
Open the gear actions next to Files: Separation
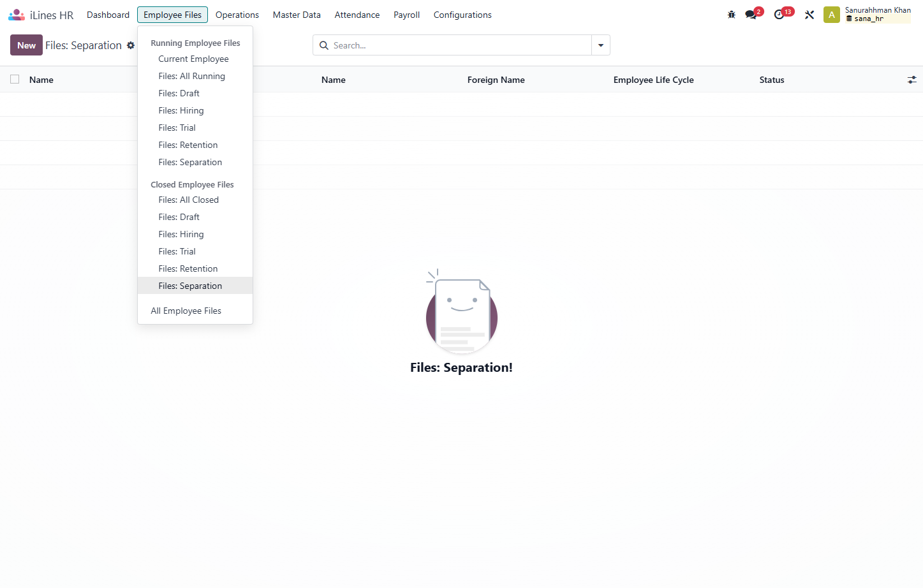(131, 45)
